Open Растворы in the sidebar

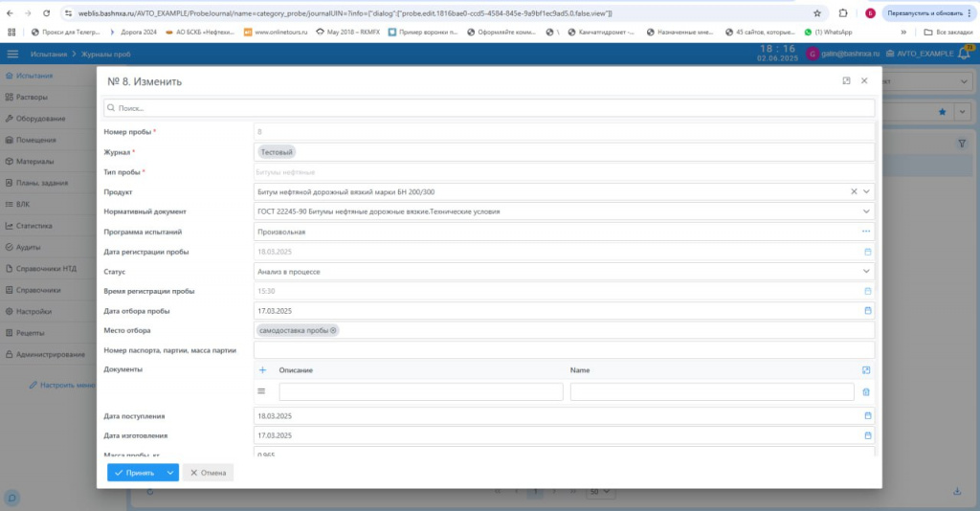coord(32,97)
